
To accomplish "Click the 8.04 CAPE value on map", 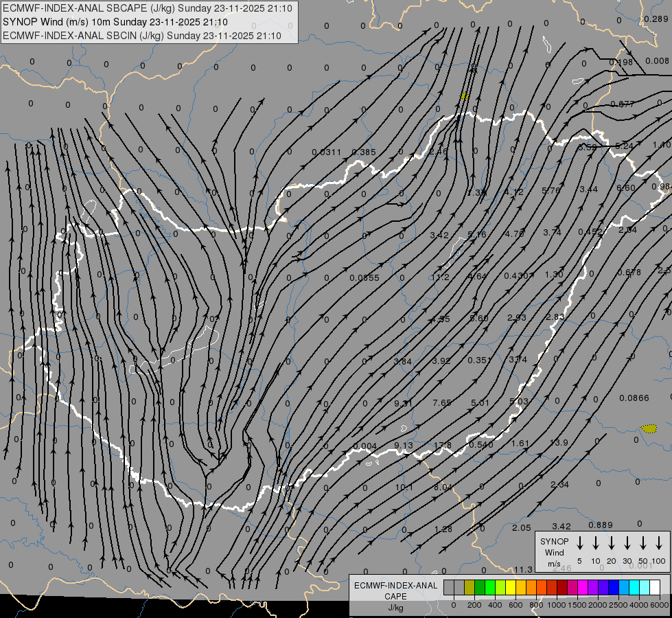I will pyautogui.click(x=443, y=488).
